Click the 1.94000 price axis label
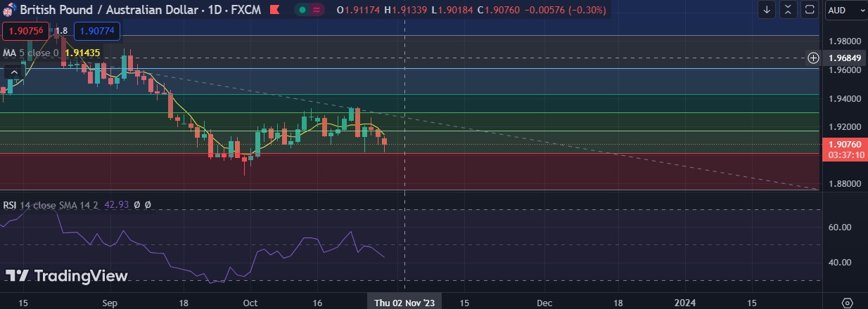868x309 pixels. coord(845,99)
